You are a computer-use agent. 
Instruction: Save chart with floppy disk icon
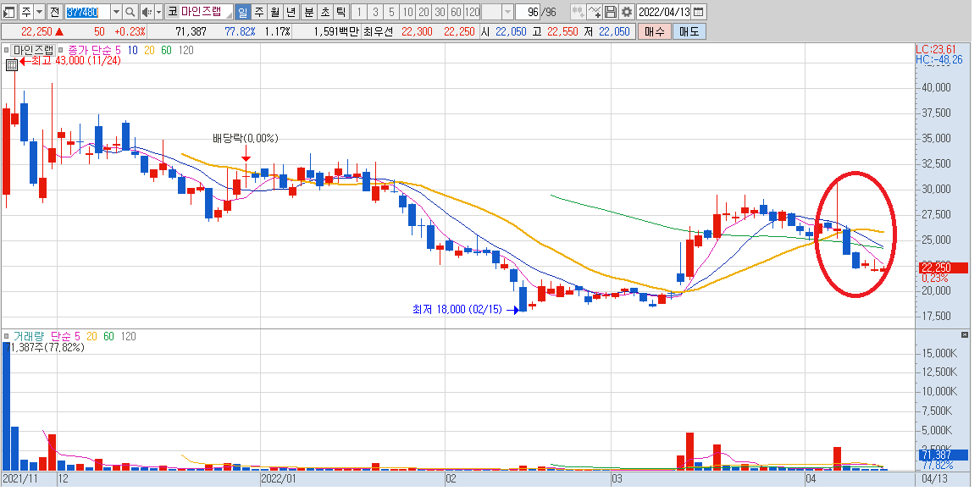click(x=611, y=11)
